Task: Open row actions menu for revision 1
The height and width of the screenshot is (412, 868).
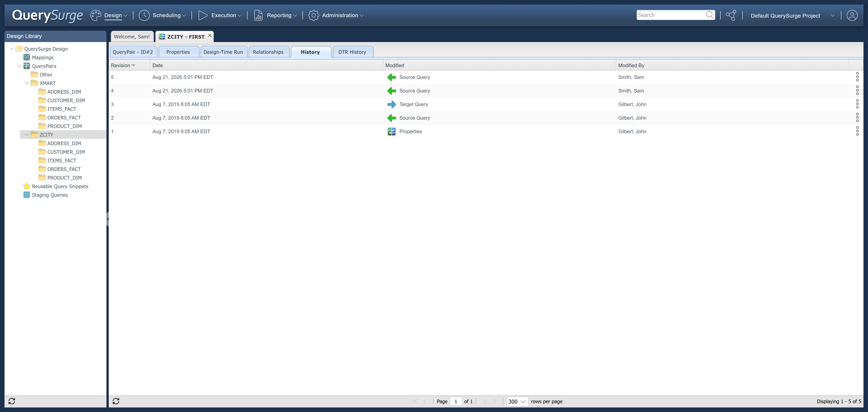Action: tap(857, 131)
